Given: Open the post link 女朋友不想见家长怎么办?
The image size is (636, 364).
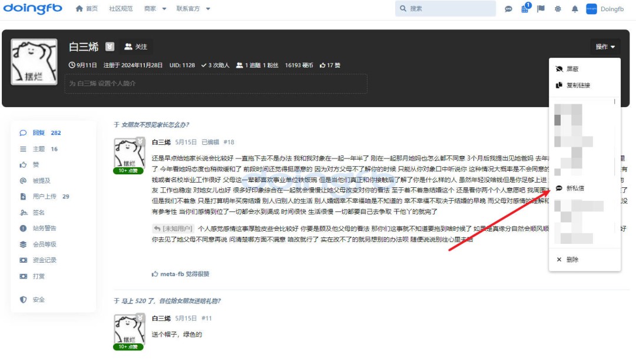Looking at the screenshot, I should click(x=155, y=124).
